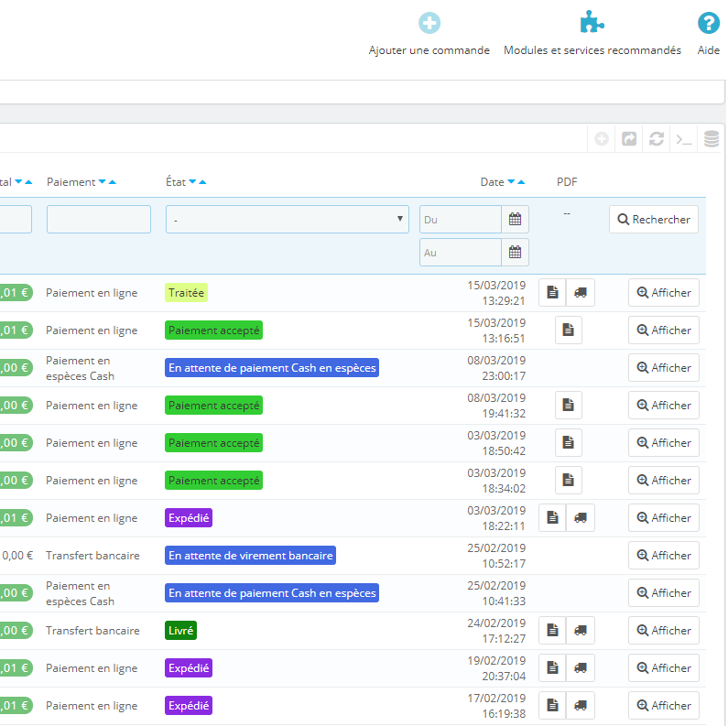Sort Total column descending

[18, 182]
